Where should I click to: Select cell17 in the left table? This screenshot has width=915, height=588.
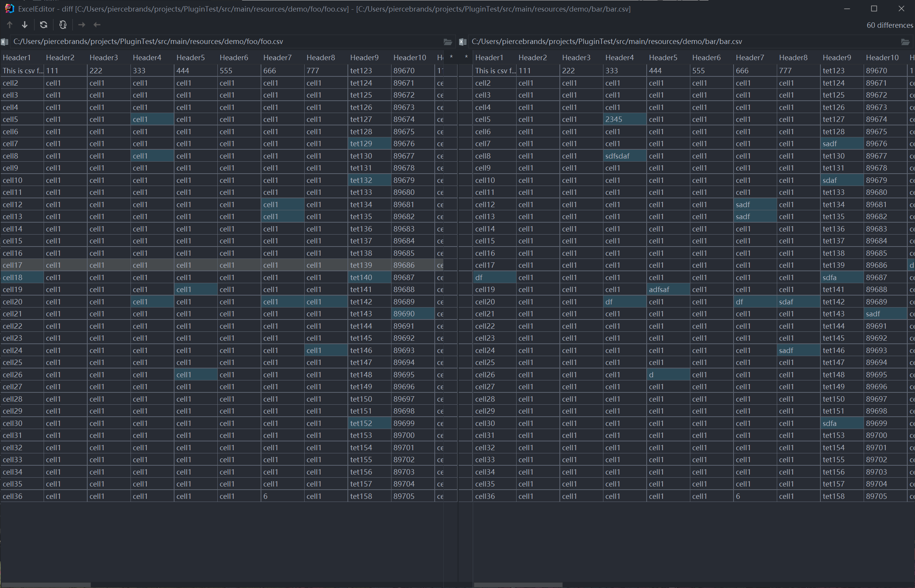(x=22, y=265)
